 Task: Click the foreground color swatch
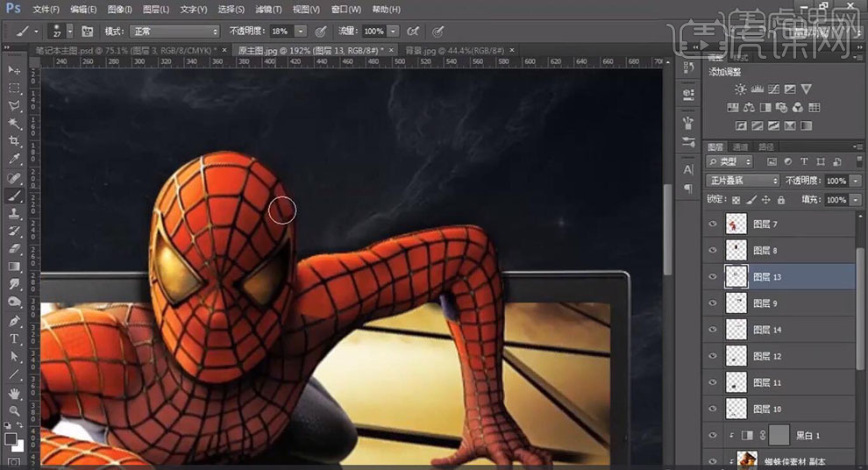click(x=11, y=438)
